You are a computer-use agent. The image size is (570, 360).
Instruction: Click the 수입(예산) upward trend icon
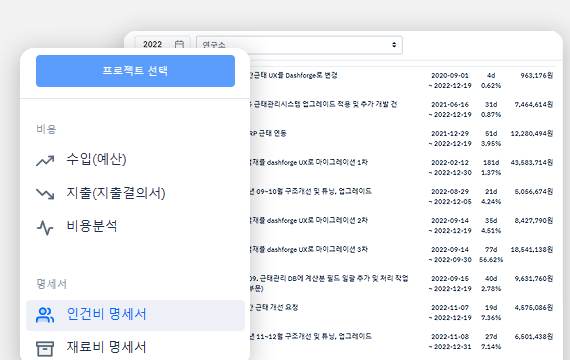[x=45, y=160]
